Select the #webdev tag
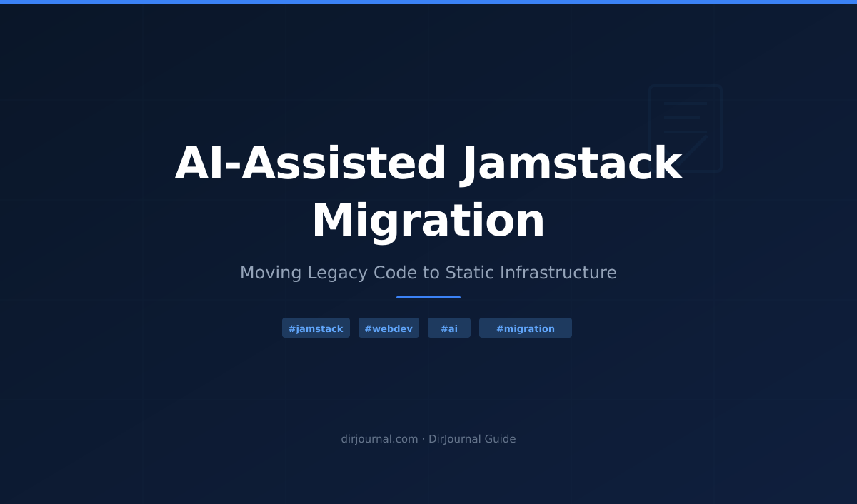This screenshot has width=857, height=504. pyautogui.click(x=389, y=328)
